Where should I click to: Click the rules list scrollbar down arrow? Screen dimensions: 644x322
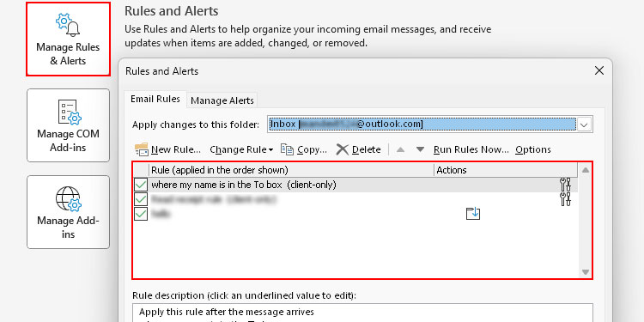586,272
